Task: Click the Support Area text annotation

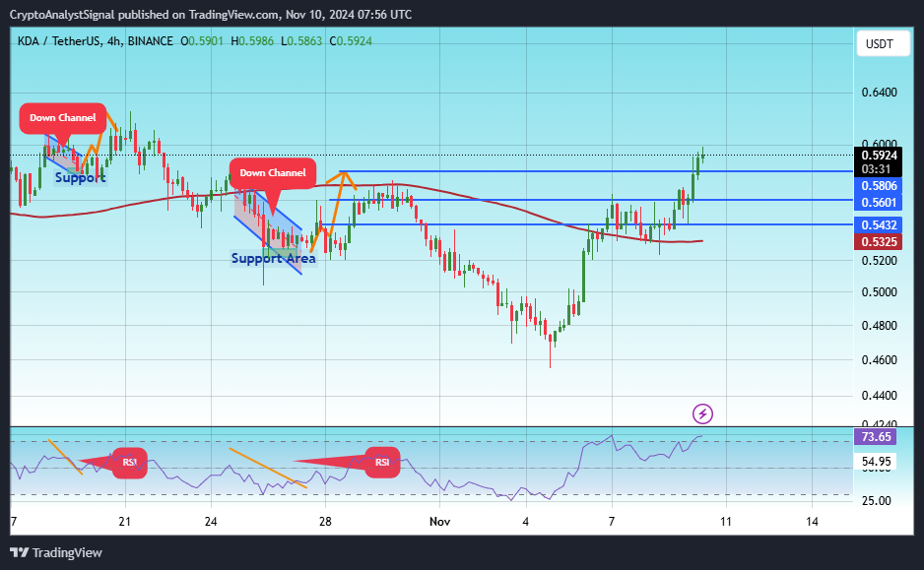Action: (274, 258)
